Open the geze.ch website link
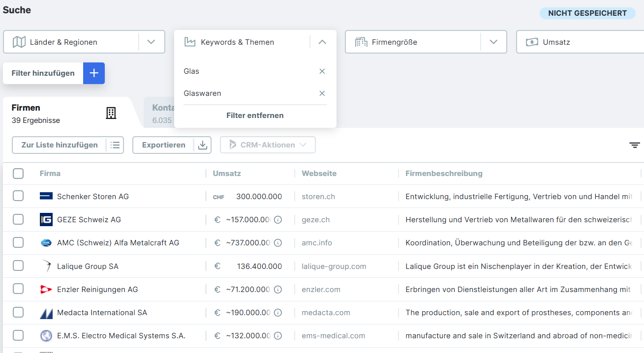This screenshot has width=644, height=353. click(x=316, y=220)
